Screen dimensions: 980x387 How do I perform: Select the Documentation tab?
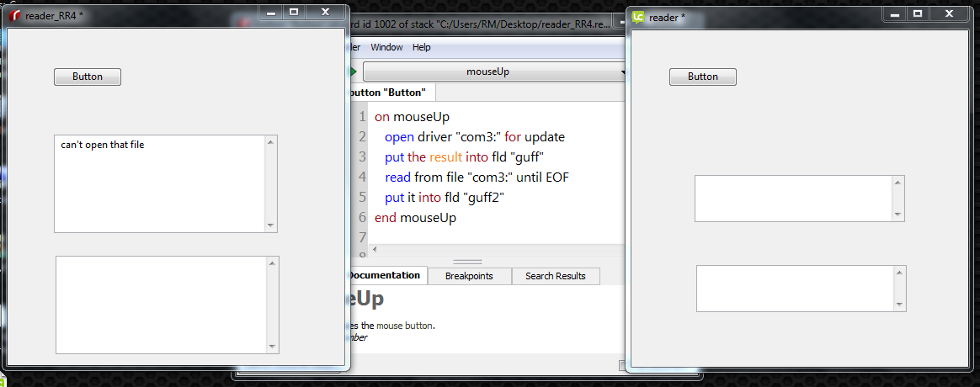tap(384, 275)
